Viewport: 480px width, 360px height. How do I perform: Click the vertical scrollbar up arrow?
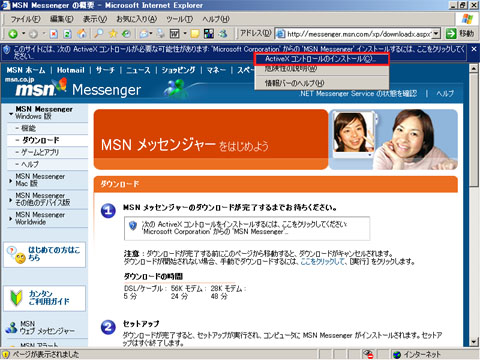tap(474, 69)
